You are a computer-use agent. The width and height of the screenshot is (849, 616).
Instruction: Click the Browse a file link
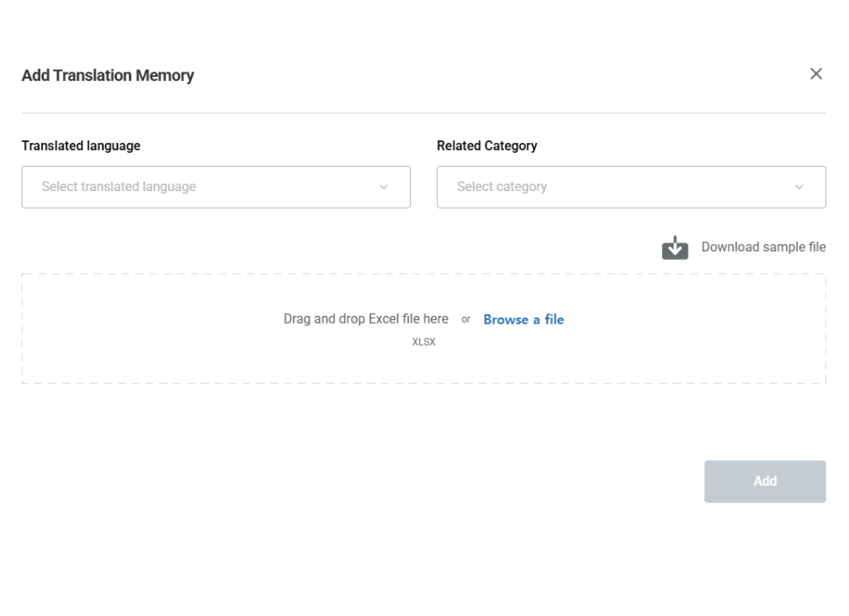tap(524, 320)
